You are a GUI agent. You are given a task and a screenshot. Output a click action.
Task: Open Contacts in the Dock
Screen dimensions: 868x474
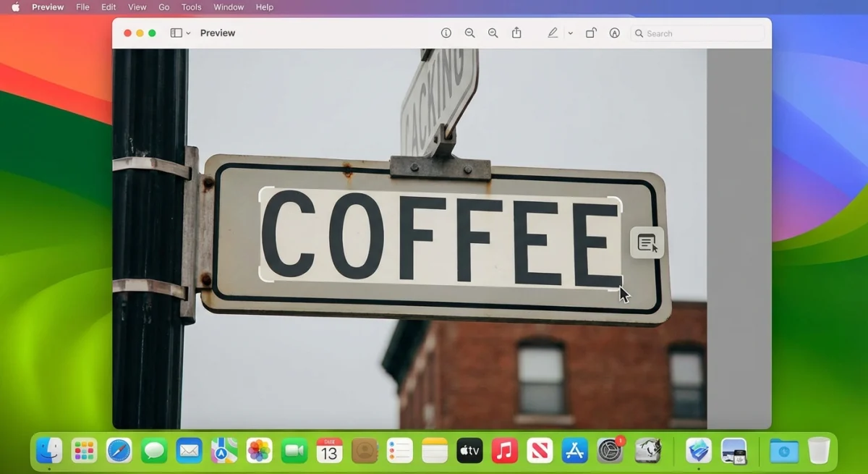click(365, 451)
